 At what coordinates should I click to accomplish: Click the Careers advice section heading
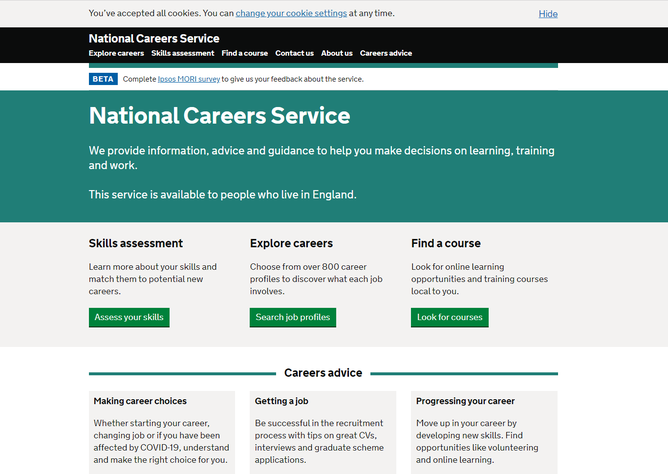coord(324,373)
